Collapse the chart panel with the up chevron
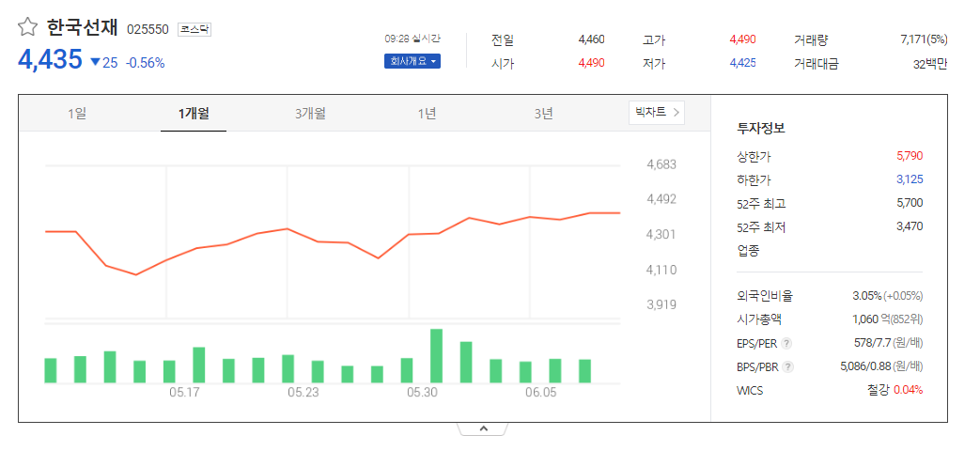Screen dimensions: 980x451 click(483, 429)
